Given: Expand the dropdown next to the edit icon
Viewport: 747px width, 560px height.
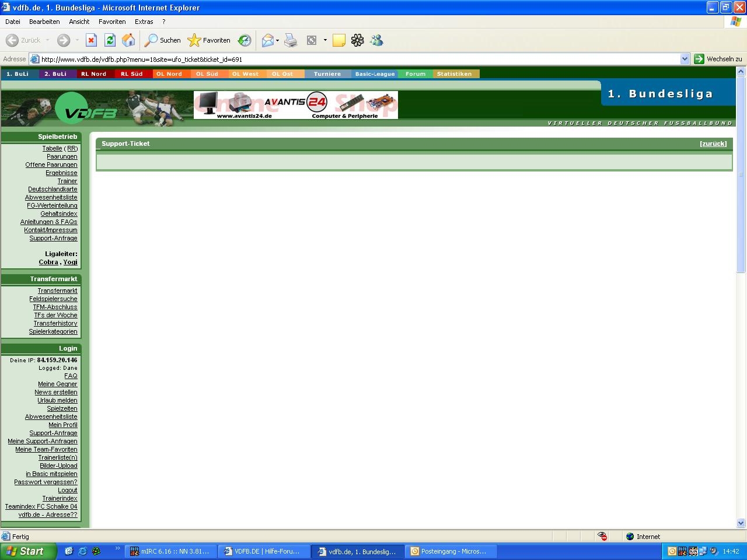Looking at the screenshot, I should tap(325, 40).
